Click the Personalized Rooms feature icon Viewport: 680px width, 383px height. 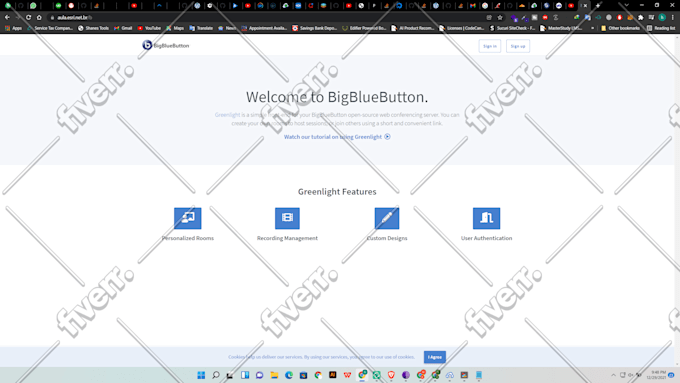(x=187, y=218)
